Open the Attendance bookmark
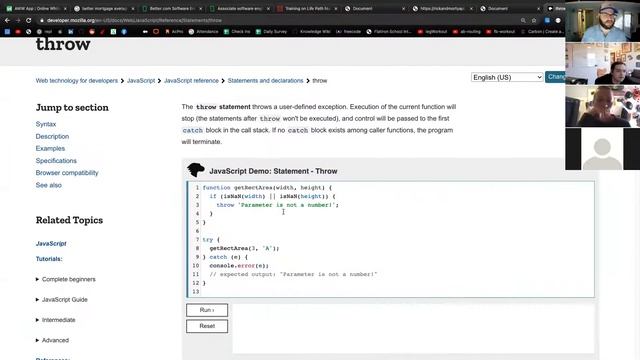This screenshot has height=360, width=640. (203, 31)
